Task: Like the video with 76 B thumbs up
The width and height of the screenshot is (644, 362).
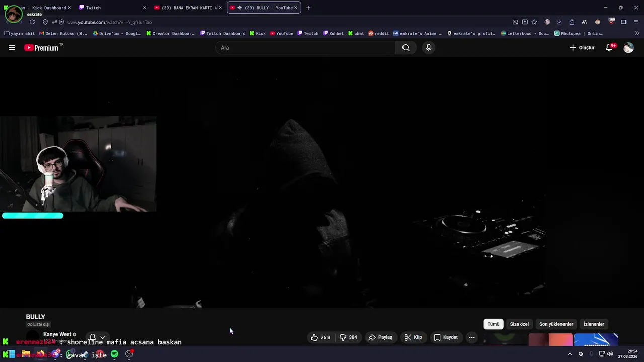Action: tap(320, 337)
